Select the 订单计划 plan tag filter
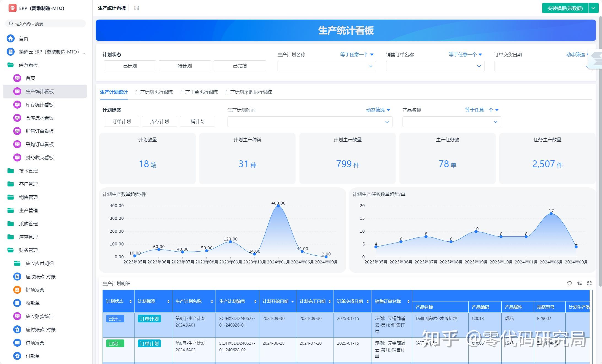 121,121
